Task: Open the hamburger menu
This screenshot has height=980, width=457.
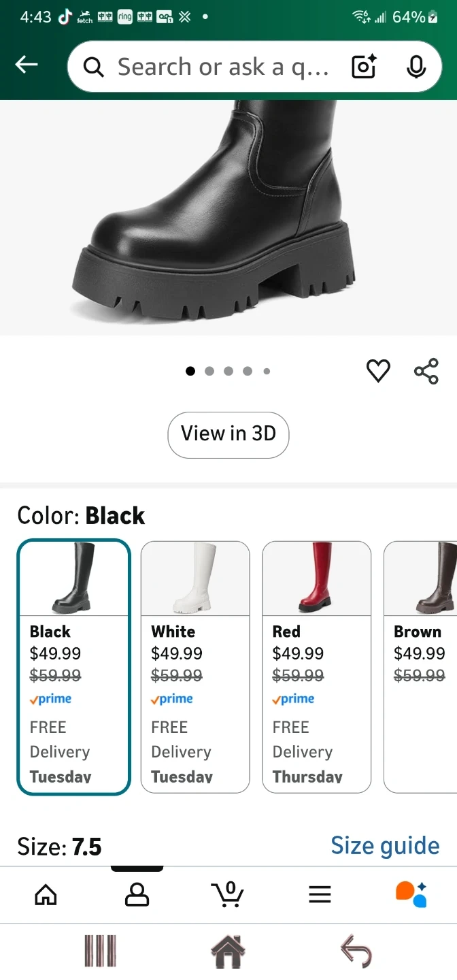Action: point(320,894)
